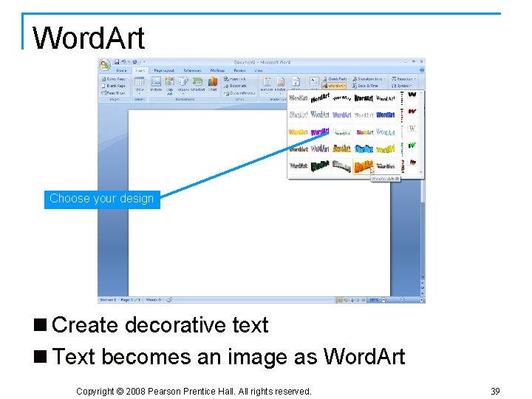Click the Cross-reference command
This screenshot has width=532, height=399.
pyautogui.click(x=239, y=93)
